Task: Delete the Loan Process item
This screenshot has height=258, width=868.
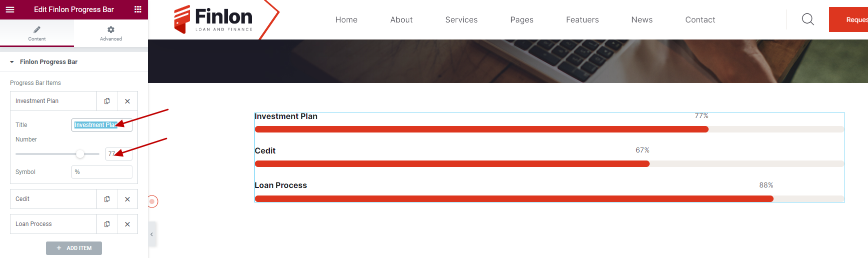Action: tap(127, 224)
